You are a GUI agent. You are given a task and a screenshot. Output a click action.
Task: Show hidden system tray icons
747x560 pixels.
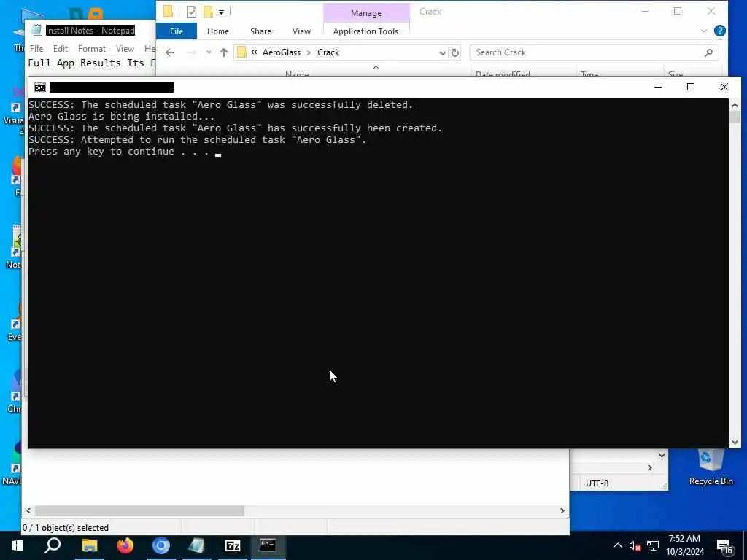[617, 545]
